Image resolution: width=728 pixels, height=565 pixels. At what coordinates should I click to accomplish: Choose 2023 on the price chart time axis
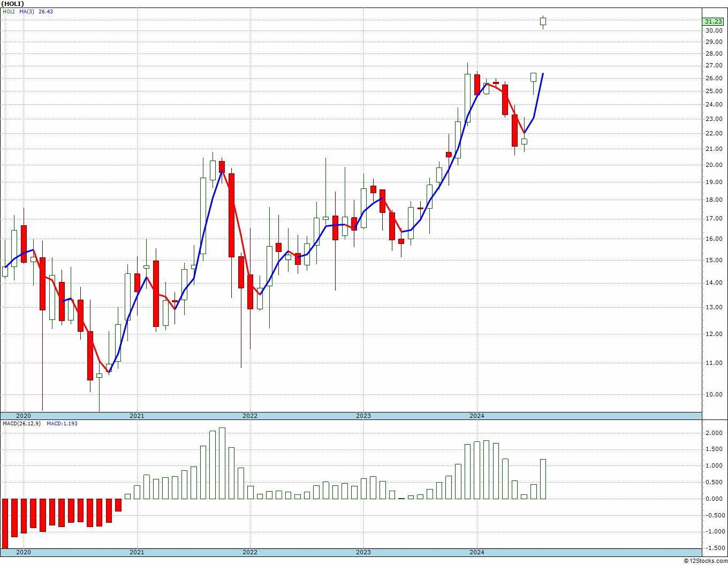(363, 416)
